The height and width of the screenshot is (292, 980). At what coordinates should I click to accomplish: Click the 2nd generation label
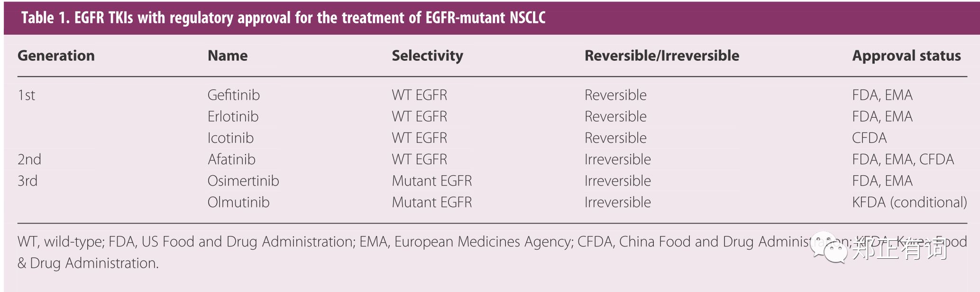coord(29,159)
